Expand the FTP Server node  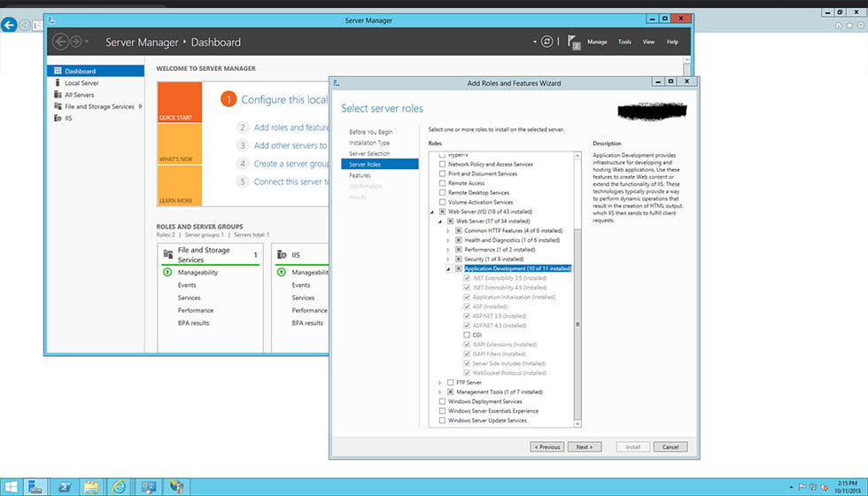(441, 383)
